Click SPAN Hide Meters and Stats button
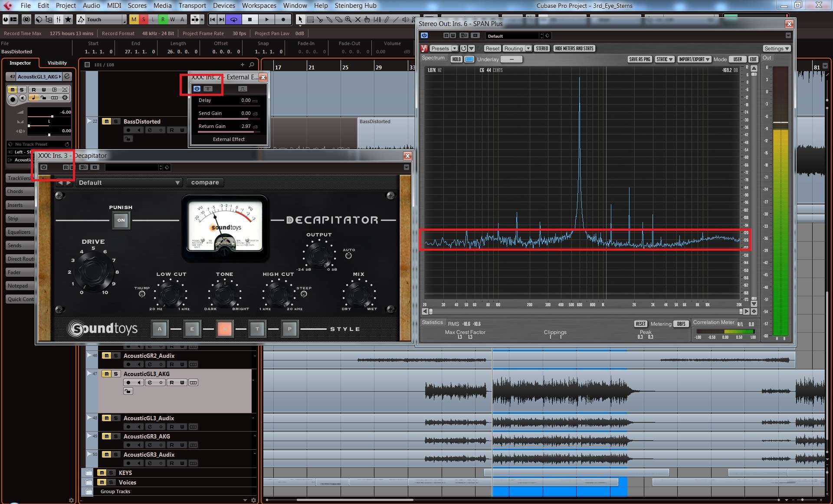The width and height of the screenshot is (833, 504). (574, 48)
